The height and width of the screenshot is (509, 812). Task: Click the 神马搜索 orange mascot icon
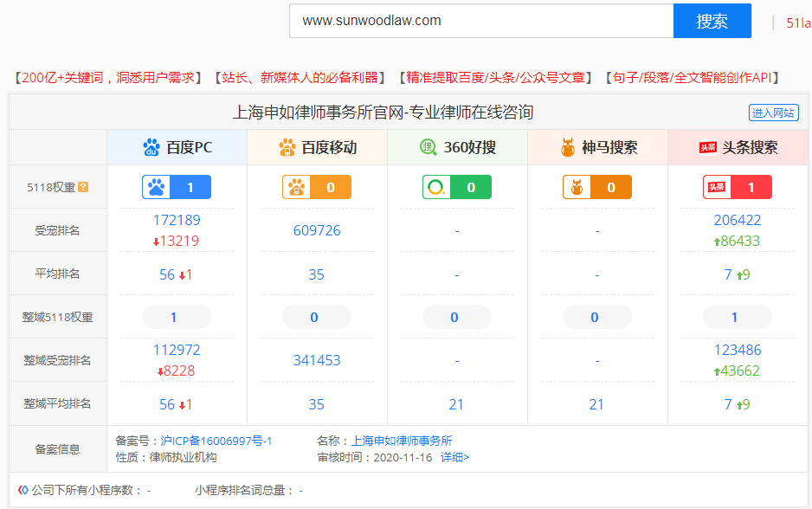coord(568,147)
